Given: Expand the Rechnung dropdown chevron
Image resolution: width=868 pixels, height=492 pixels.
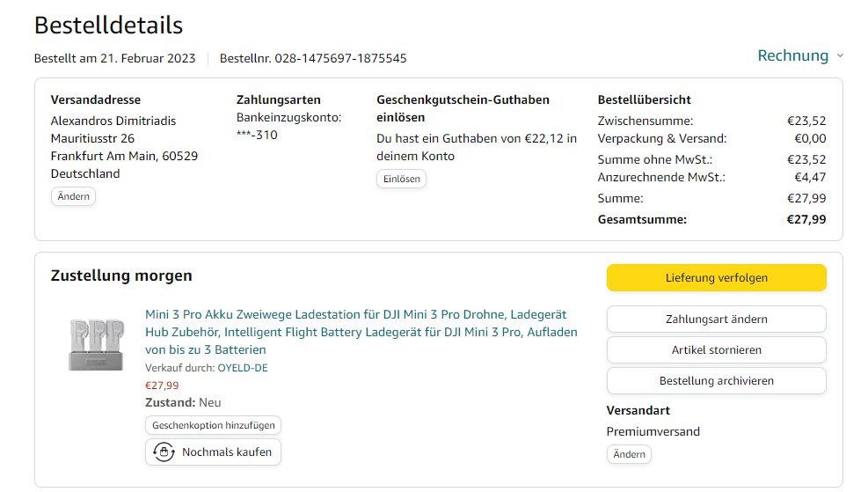Looking at the screenshot, I should (840, 56).
